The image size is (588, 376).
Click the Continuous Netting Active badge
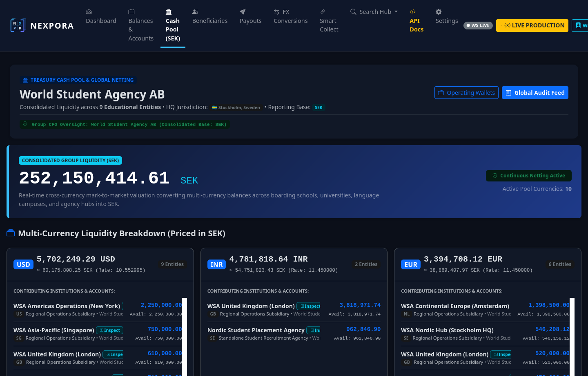pos(529,176)
